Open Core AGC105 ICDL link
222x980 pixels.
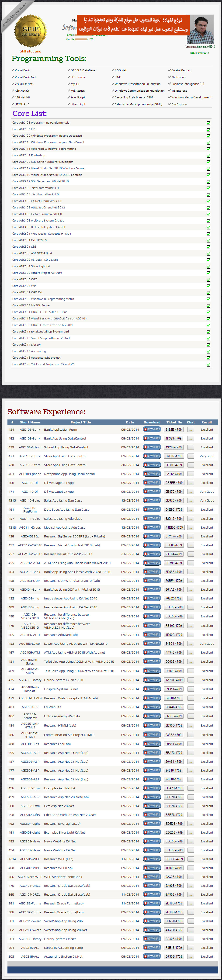tap(25, 129)
